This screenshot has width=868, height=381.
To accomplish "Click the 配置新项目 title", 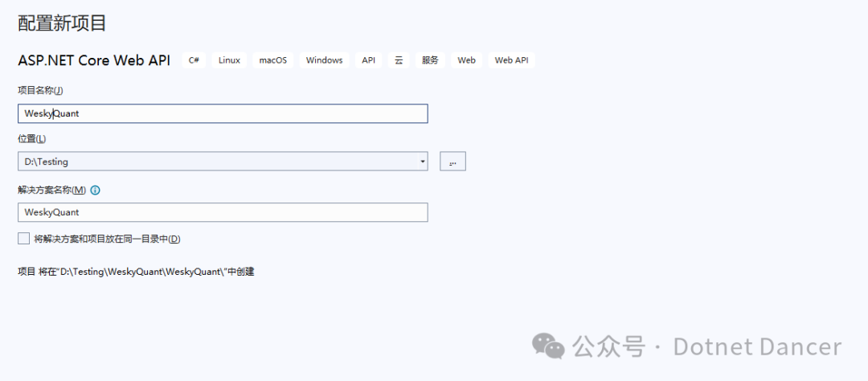I will click(x=62, y=23).
